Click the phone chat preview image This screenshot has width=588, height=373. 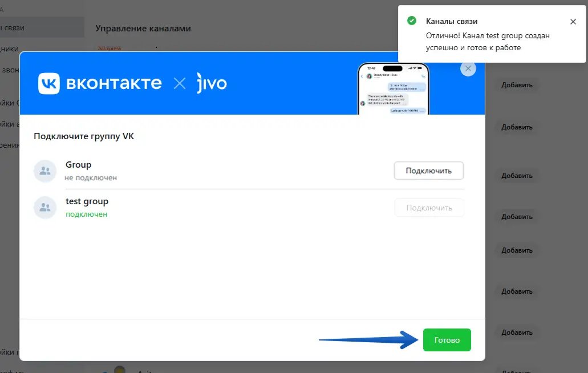394,88
